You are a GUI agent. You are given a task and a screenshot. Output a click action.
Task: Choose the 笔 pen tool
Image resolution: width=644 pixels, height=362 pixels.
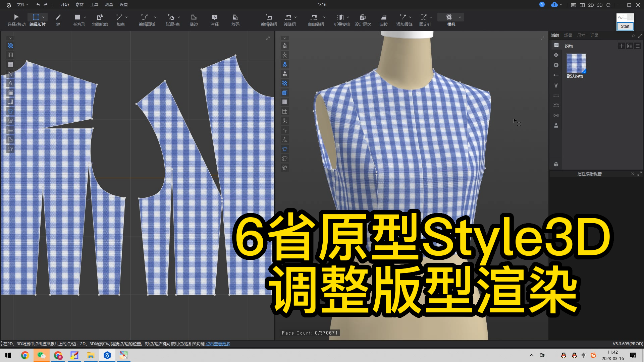coord(58,20)
